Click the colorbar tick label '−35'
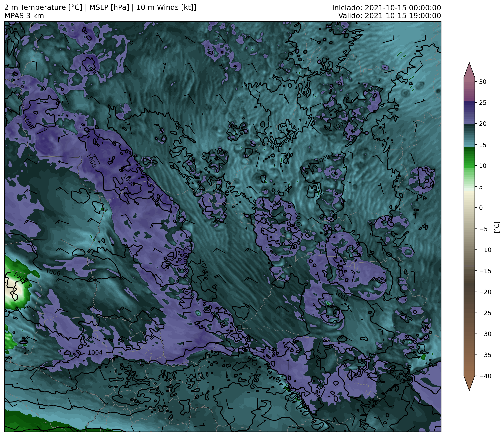This screenshot has width=504, height=436. [485, 355]
